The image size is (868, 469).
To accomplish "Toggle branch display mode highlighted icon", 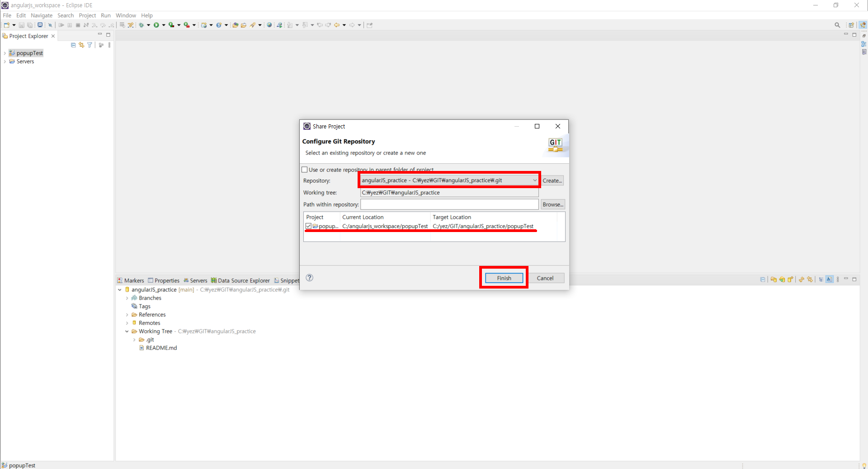I will pos(829,280).
